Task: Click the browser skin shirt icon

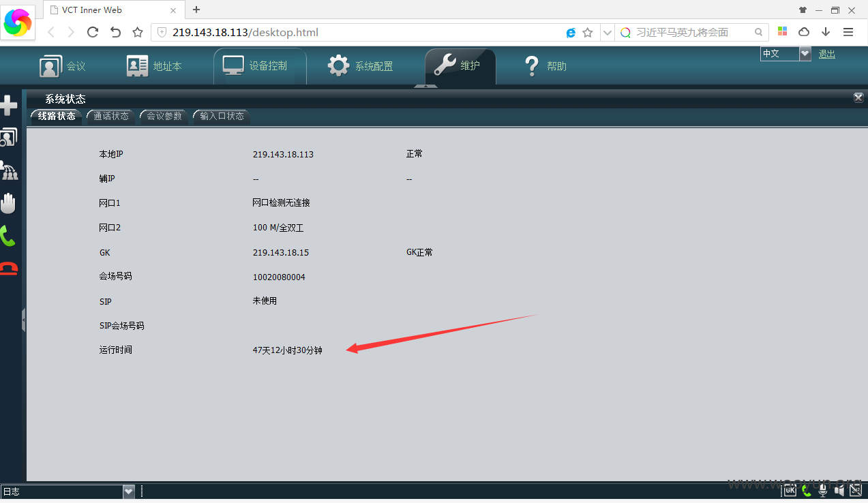Action: [x=803, y=10]
